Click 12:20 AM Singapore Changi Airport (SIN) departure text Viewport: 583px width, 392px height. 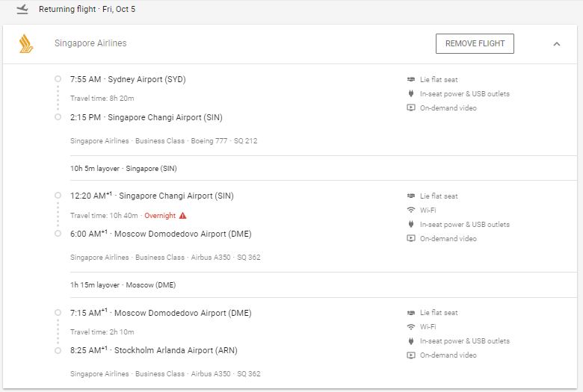[x=152, y=196]
